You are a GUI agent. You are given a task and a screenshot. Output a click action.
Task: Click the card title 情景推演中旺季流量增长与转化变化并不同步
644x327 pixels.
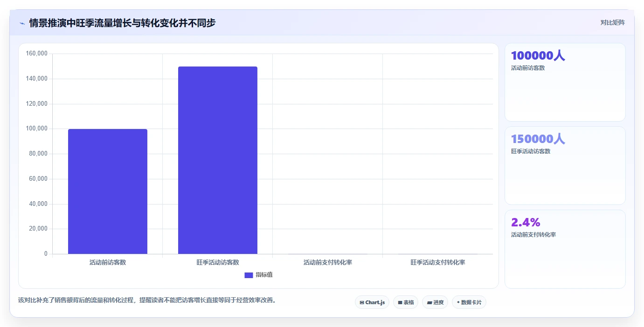tap(122, 23)
